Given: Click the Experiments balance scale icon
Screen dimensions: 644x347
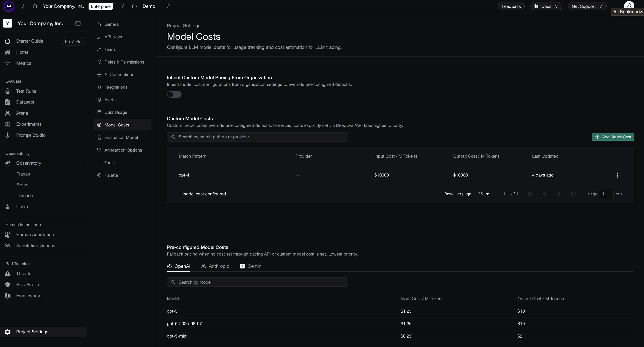Looking at the screenshot, I should click(7, 124).
